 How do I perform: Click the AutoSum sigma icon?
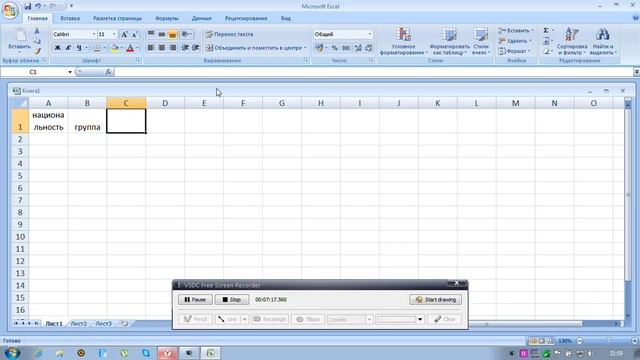546,31
